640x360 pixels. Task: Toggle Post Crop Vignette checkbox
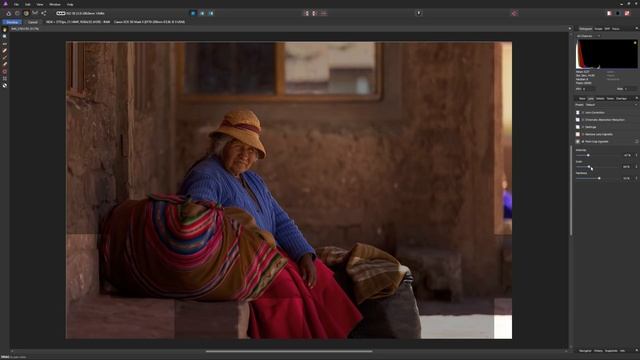578,142
